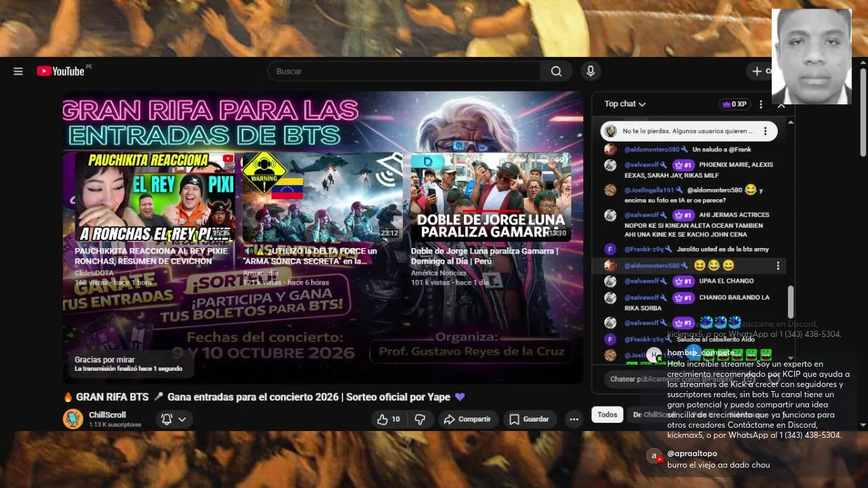
Task: Open the Armapedia channel name
Action: tap(260, 273)
